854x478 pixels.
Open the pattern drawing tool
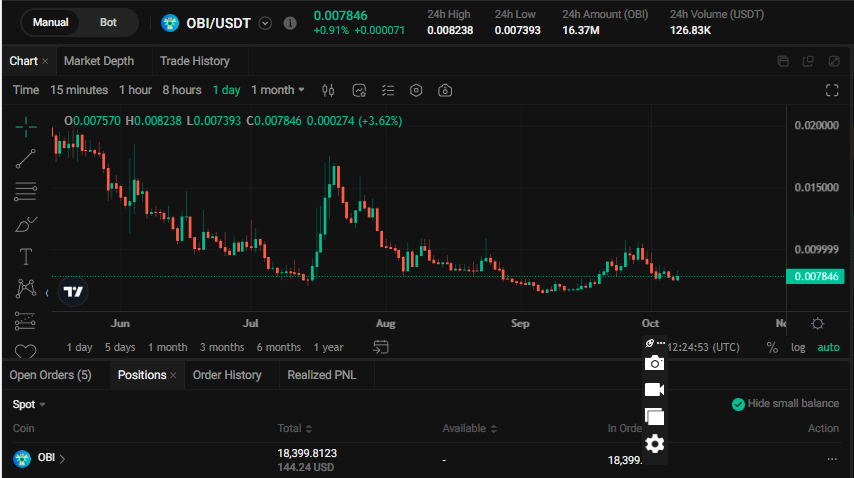pyautogui.click(x=26, y=288)
